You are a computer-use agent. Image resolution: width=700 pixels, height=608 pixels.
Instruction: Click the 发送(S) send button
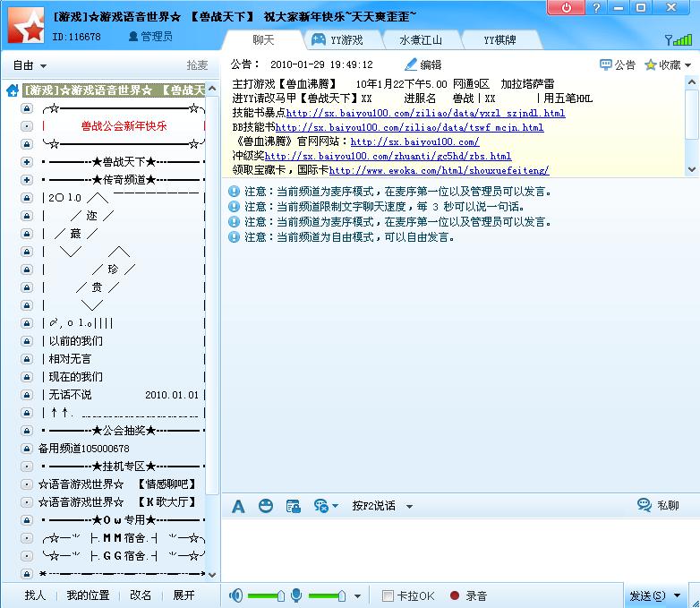[647, 595]
